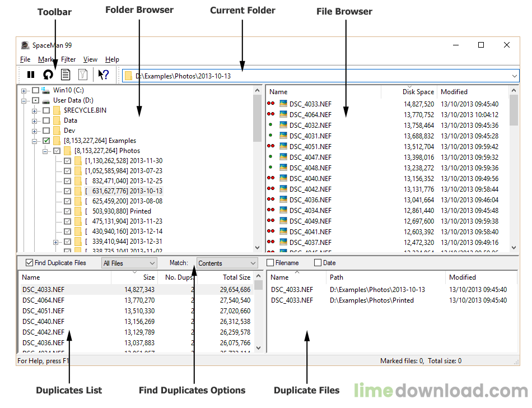
Task: Enable the Date match checkbox
Action: [318, 263]
